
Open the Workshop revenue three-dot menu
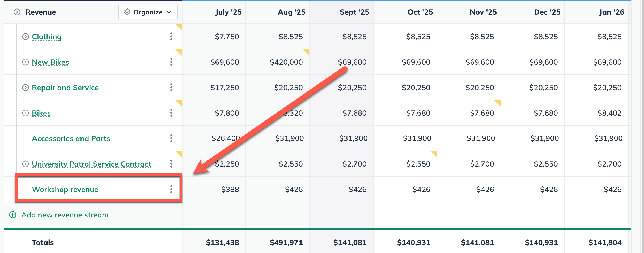[171, 189]
